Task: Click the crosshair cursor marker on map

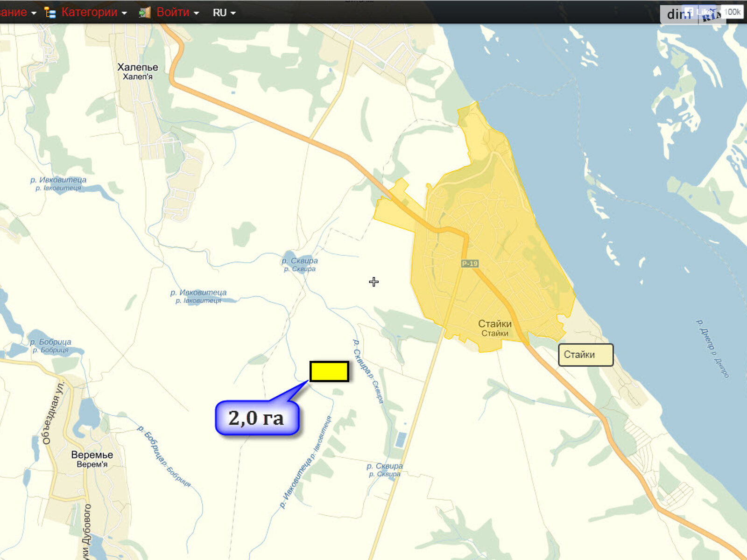Action: pyautogui.click(x=373, y=282)
